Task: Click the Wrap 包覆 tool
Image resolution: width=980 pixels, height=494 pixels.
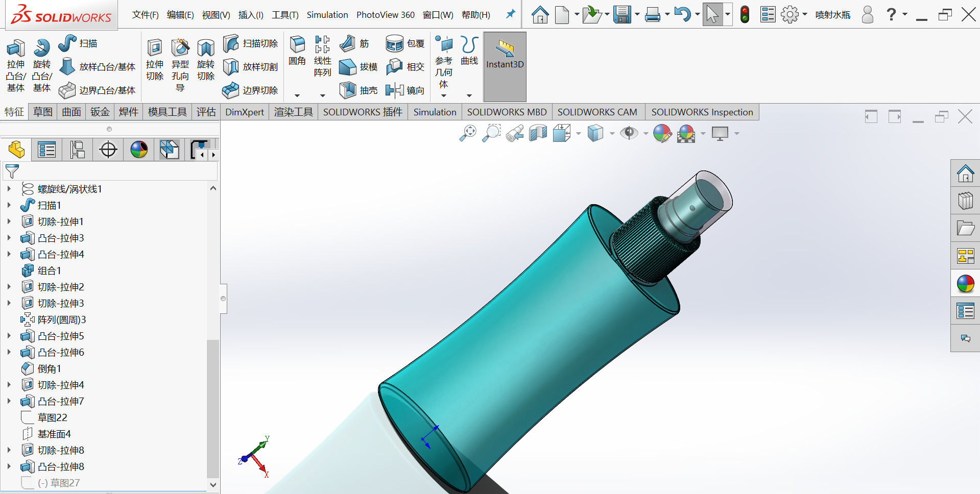Action: (x=405, y=43)
